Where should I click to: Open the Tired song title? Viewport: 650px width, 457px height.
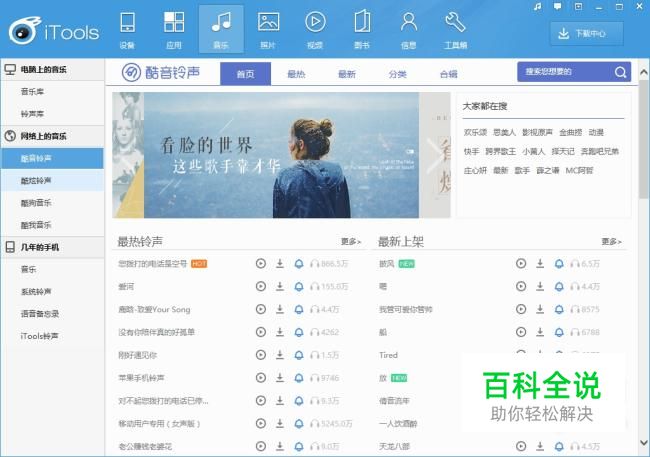(388, 355)
